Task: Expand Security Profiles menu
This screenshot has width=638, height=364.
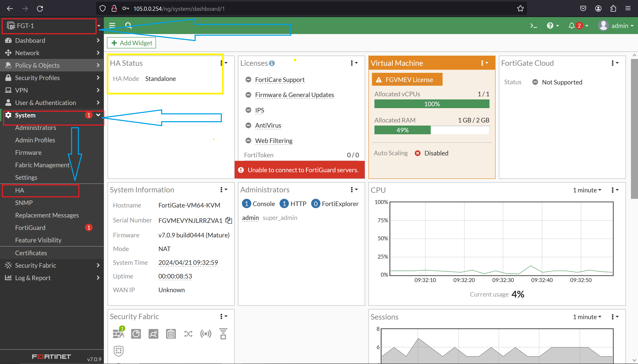Action: 52,78
